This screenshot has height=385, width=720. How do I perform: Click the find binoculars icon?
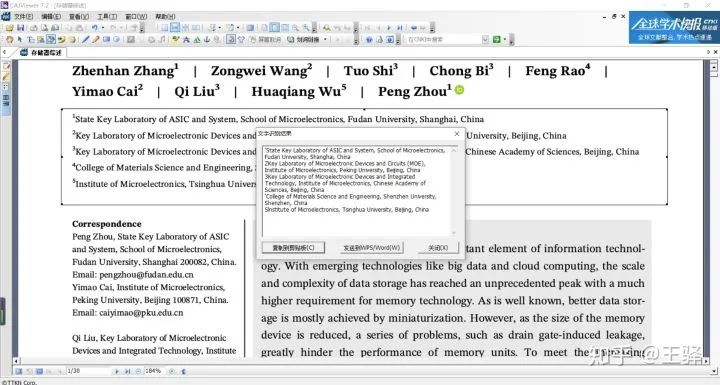pos(326,28)
